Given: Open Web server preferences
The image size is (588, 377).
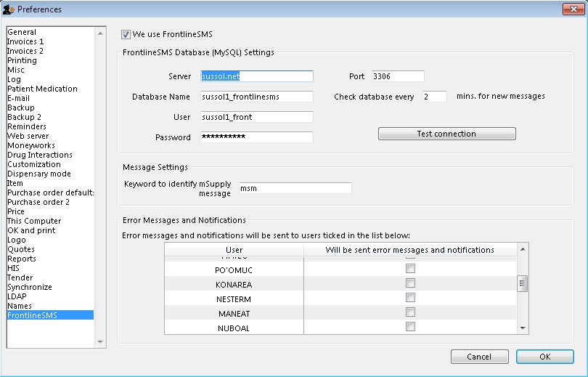Looking at the screenshot, I should pyautogui.click(x=50, y=136).
